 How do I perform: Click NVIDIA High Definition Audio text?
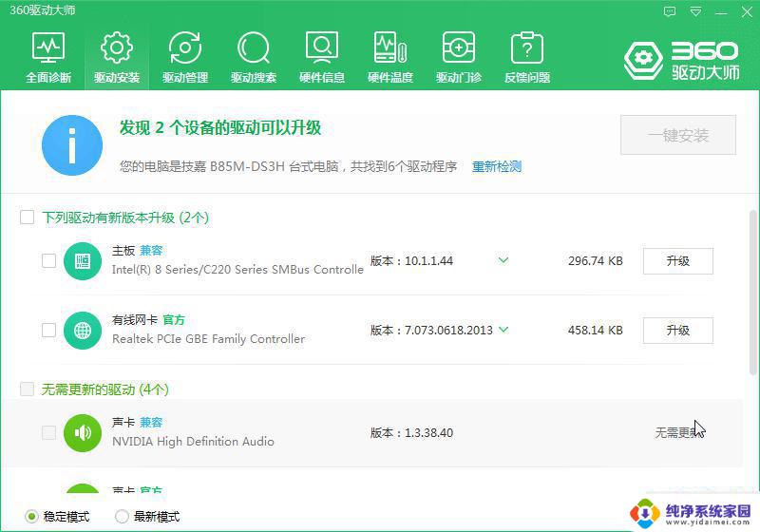coord(193,442)
